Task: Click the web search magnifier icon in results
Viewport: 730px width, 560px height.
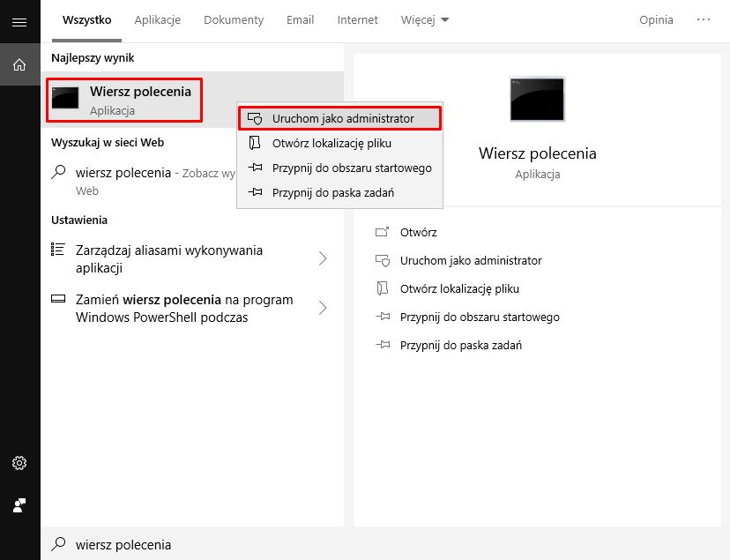Action: (x=59, y=172)
